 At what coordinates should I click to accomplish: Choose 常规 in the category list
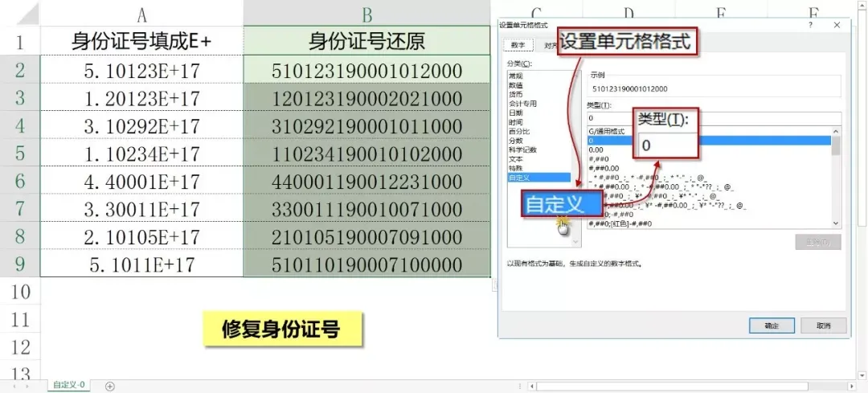tap(515, 76)
